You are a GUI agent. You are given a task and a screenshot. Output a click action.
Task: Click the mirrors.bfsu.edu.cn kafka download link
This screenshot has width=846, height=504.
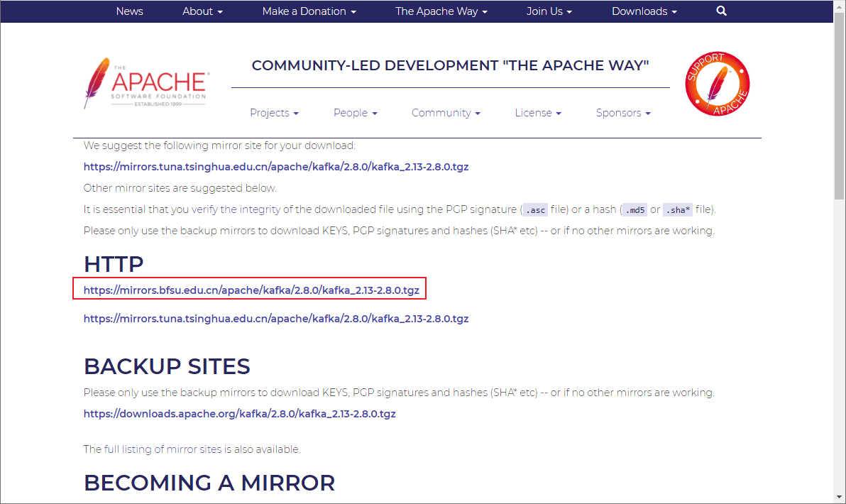point(251,290)
